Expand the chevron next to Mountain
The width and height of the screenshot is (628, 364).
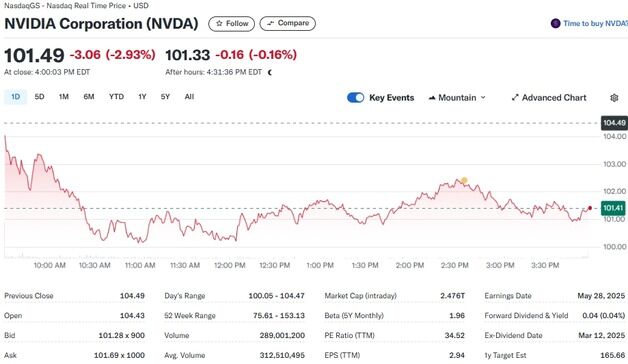[483, 98]
